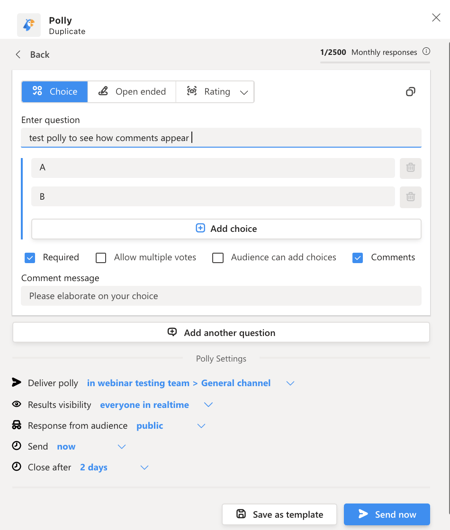Open the Close after 2 days dropdown
The image size is (450, 530).
(x=144, y=467)
